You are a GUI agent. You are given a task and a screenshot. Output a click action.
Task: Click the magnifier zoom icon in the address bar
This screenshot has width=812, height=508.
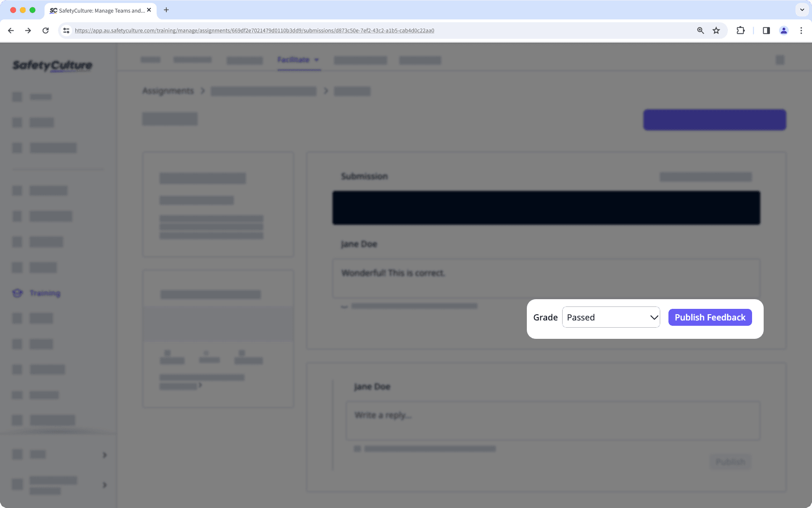pos(700,30)
